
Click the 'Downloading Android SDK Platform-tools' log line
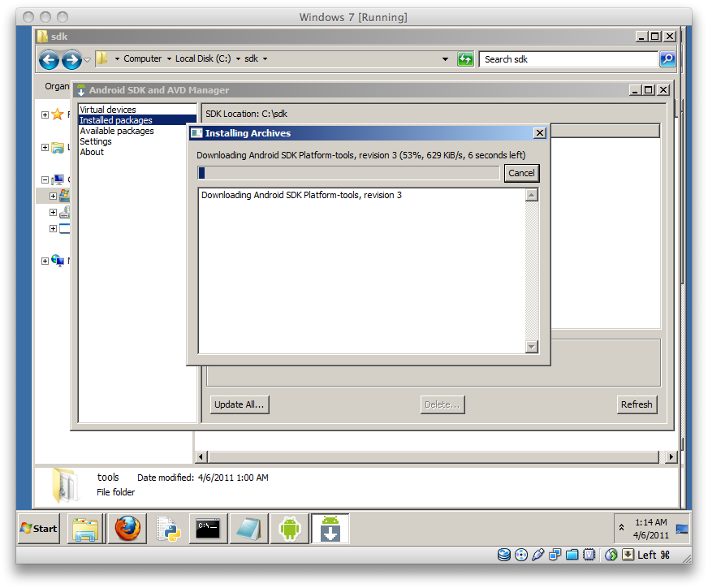coord(301,195)
